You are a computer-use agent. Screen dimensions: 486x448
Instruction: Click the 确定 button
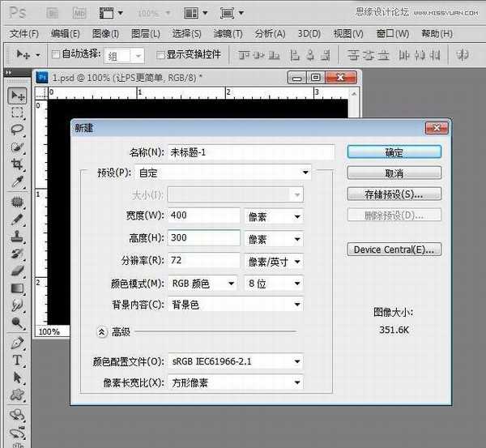click(394, 152)
